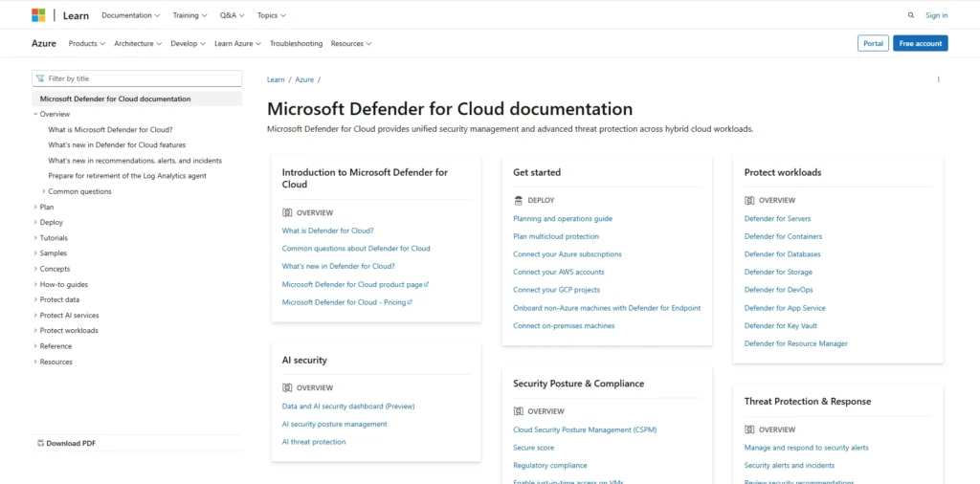
Task: Open the Q&A dropdown menu
Action: (232, 15)
